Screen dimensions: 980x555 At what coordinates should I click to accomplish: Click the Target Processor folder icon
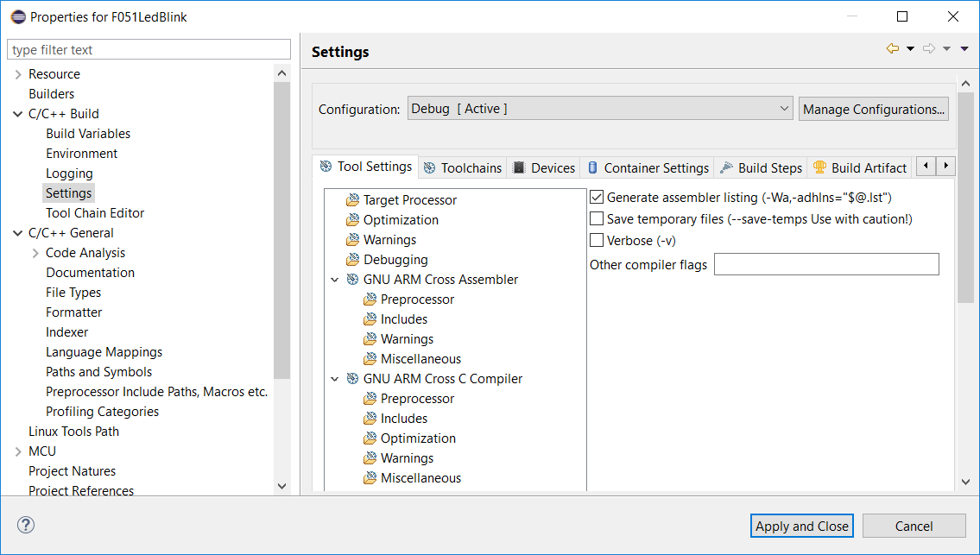coord(352,200)
